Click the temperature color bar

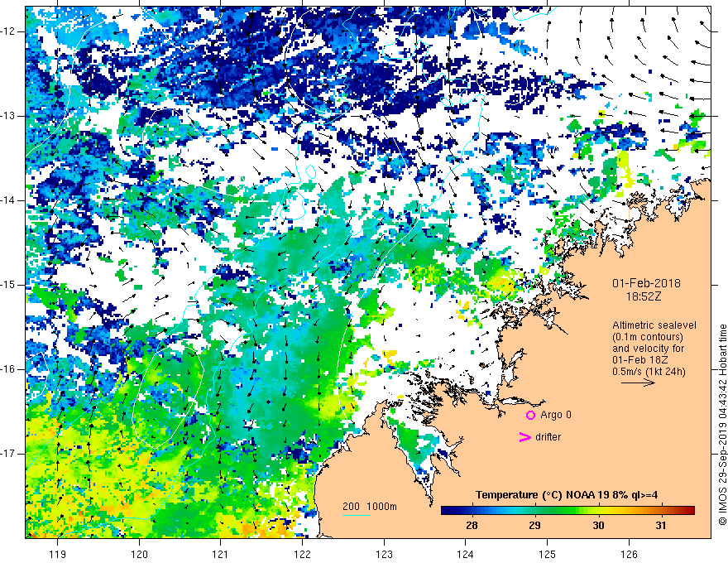coord(568,511)
